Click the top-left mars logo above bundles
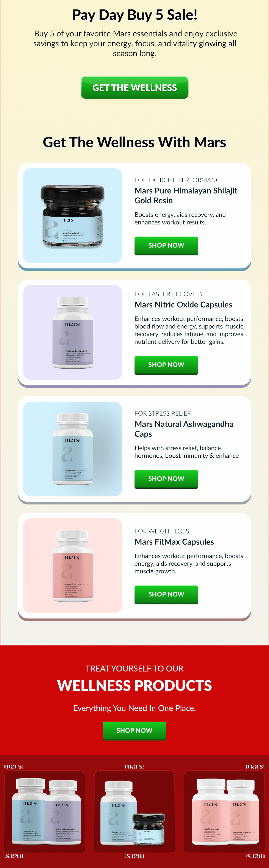Screen dimensions: 269x868 14,766
